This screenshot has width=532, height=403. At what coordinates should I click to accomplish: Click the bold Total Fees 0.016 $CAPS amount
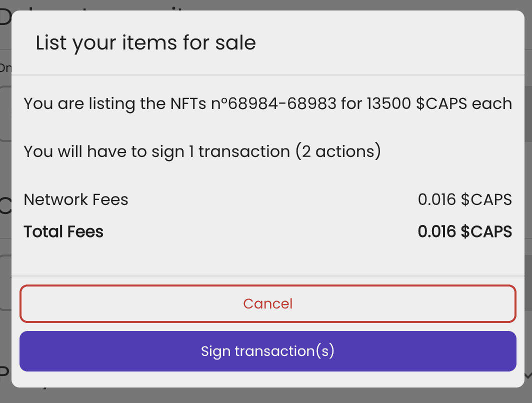click(x=465, y=231)
